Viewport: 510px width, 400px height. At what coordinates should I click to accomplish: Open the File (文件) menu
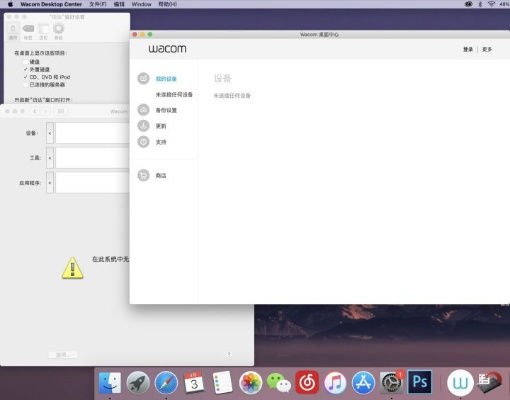tap(98, 4)
